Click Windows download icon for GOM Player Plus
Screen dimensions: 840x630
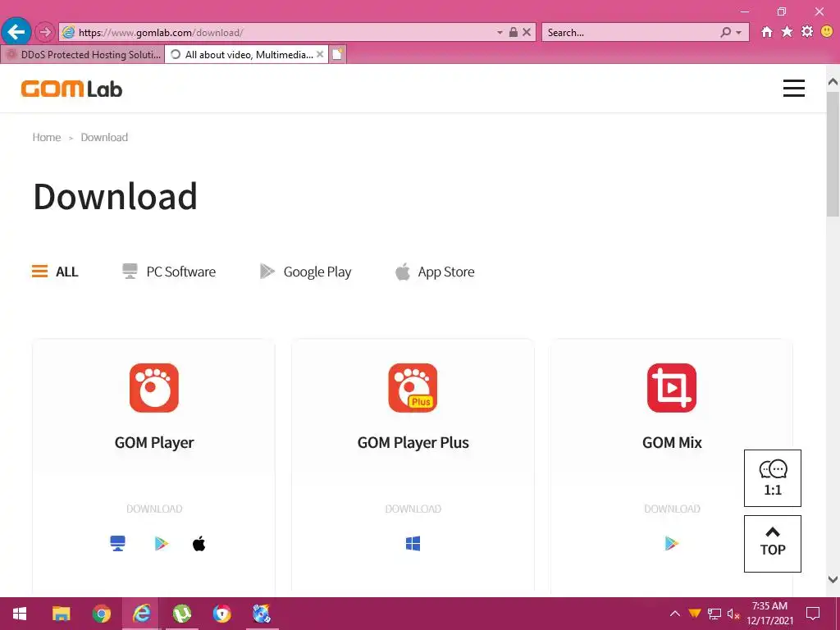click(413, 543)
